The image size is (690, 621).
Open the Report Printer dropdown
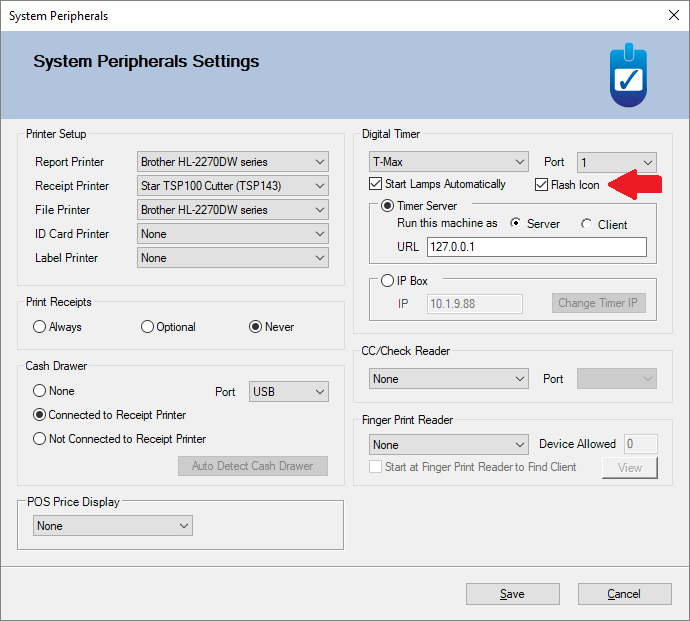(x=233, y=162)
